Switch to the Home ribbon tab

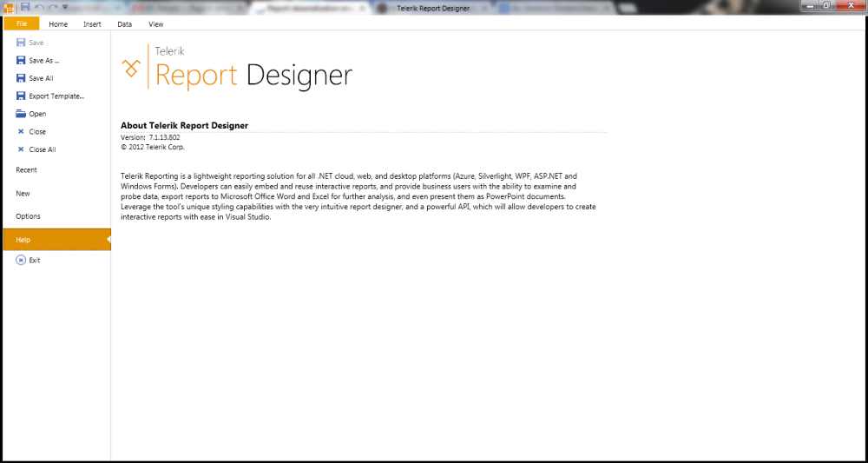[58, 24]
